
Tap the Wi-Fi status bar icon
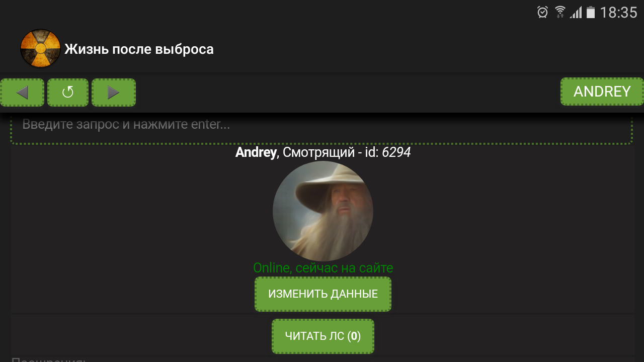(560, 12)
